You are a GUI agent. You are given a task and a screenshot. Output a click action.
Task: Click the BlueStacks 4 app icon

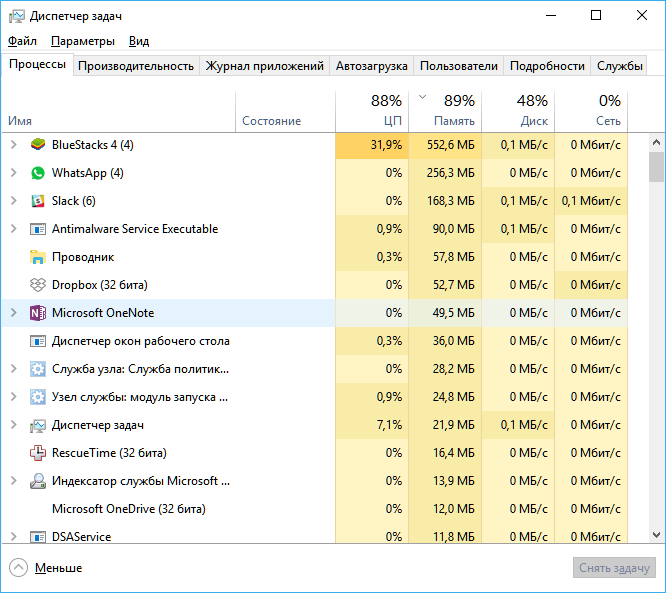[x=38, y=145]
